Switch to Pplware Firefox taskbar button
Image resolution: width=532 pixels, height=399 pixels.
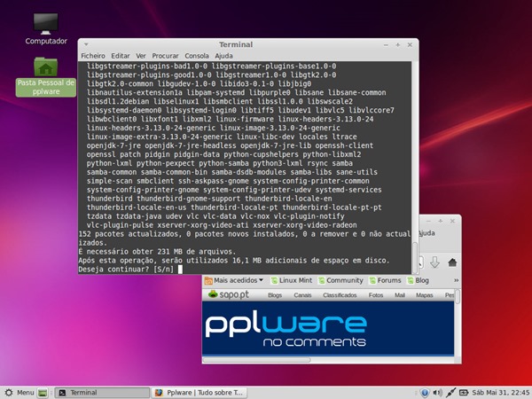[199, 393]
